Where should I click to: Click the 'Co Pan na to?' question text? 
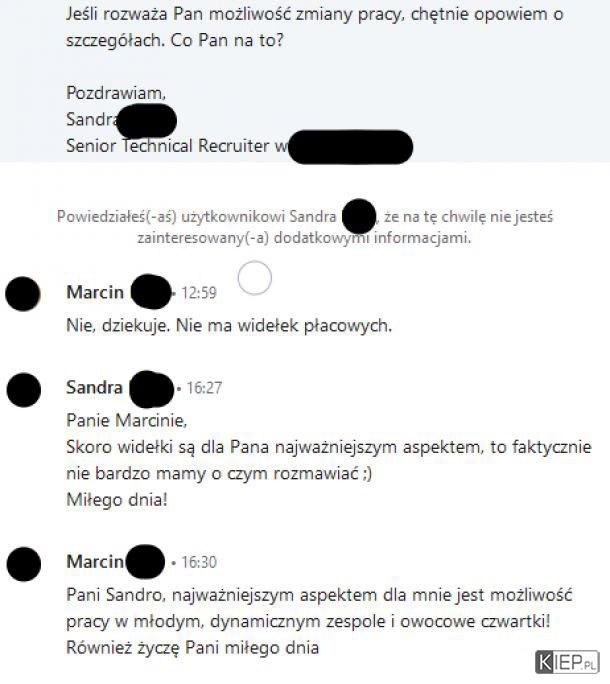[227, 40]
